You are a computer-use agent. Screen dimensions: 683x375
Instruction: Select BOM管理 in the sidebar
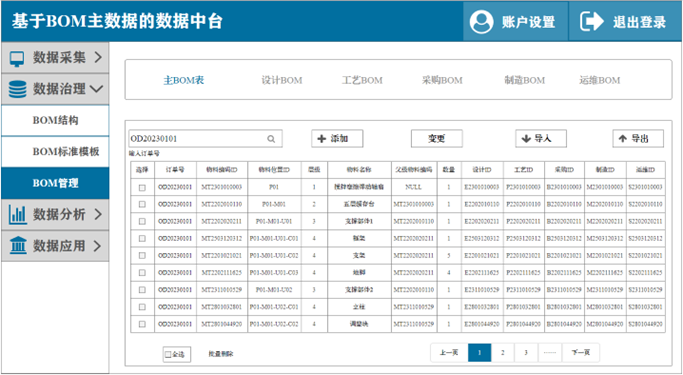pyautogui.click(x=55, y=183)
